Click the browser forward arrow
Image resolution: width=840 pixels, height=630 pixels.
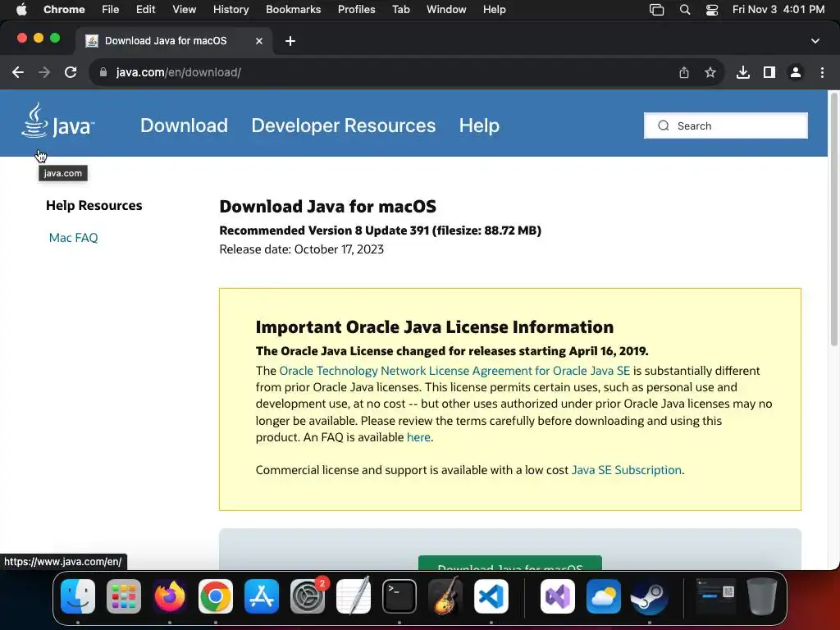pyautogui.click(x=44, y=72)
